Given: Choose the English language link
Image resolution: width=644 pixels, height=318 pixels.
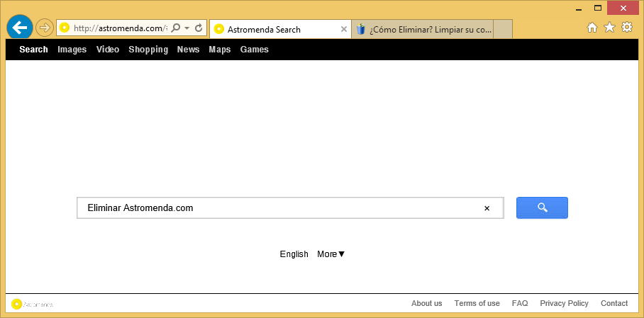Looking at the screenshot, I should pyautogui.click(x=294, y=254).
